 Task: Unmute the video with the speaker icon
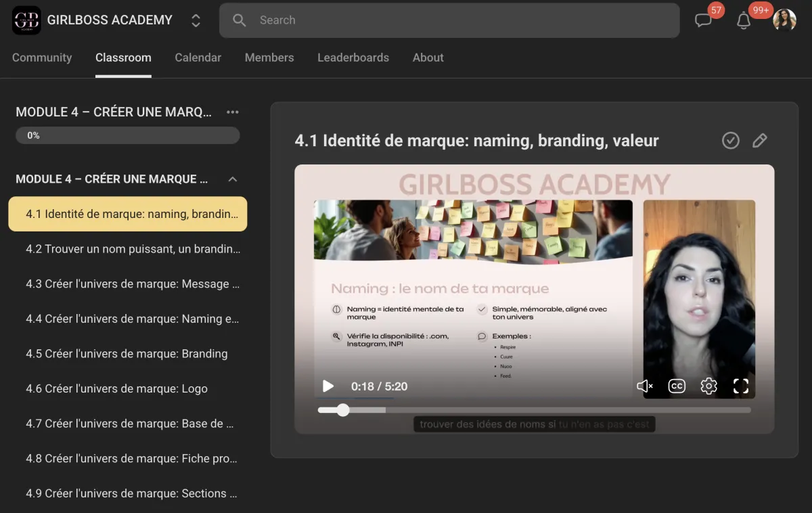(x=645, y=386)
